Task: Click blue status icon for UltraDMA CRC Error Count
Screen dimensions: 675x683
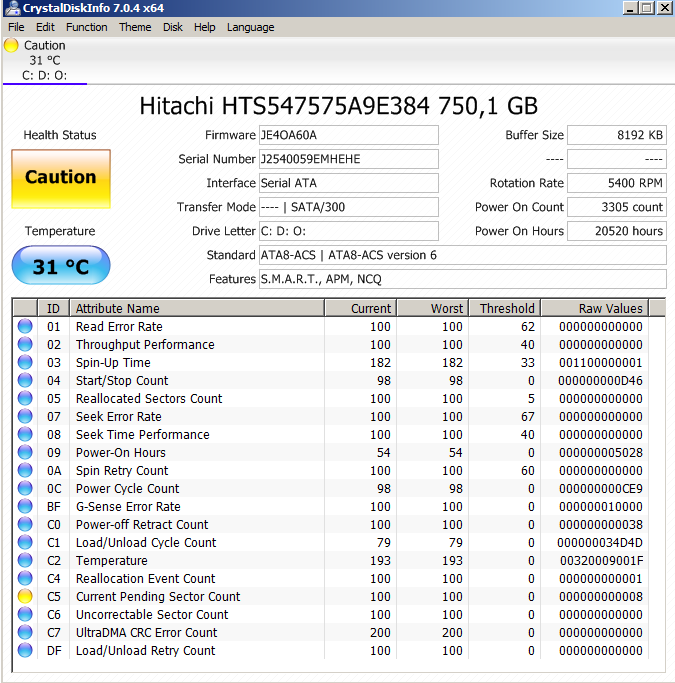Action: (x=25, y=632)
